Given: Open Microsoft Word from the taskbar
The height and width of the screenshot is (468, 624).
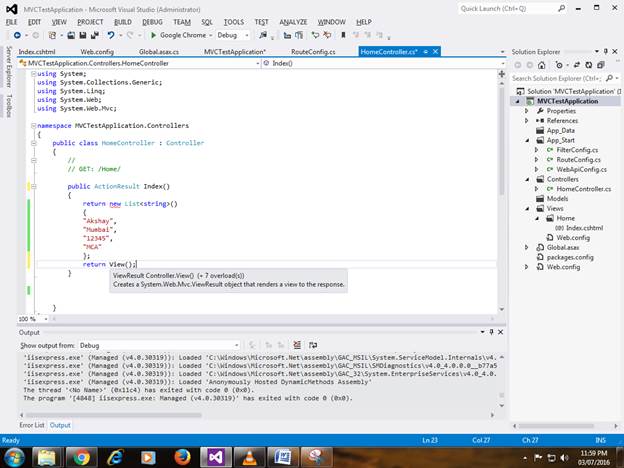Looking at the screenshot, I should click(x=283, y=457).
